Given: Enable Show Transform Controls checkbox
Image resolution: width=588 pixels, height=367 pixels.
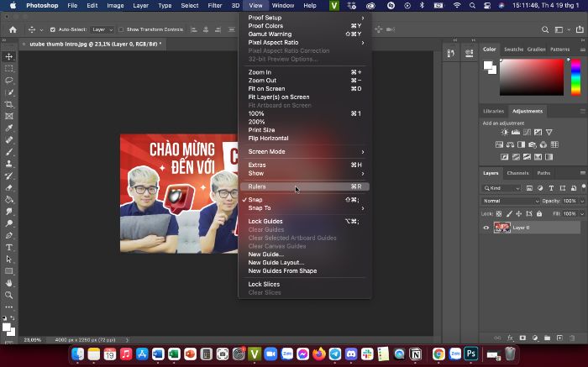Looking at the screenshot, I should [x=121, y=29].
